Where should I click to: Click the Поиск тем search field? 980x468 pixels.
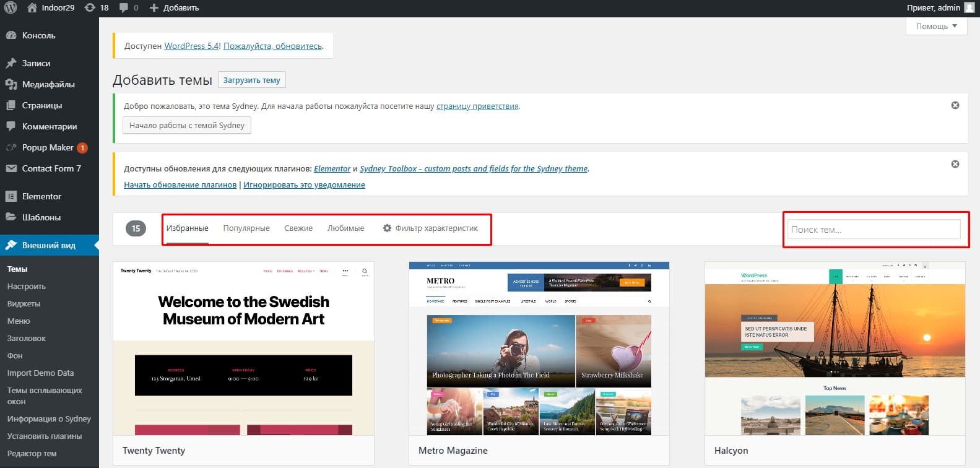click(x=874, y=229)
